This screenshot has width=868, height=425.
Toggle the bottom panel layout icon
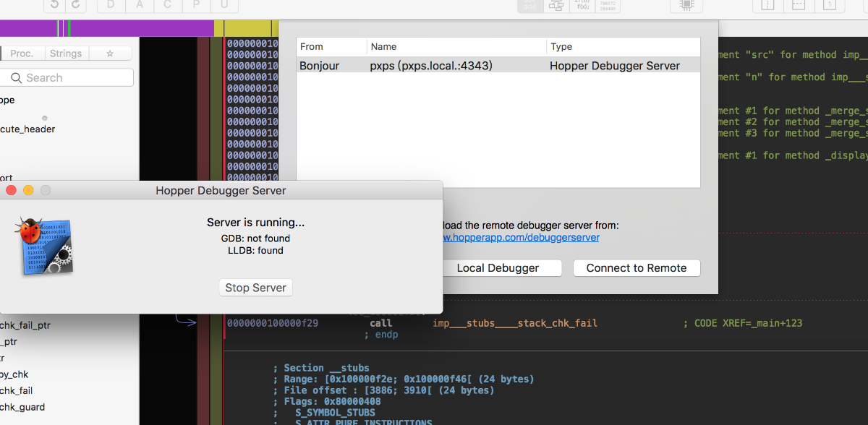[x=799, y=5]
